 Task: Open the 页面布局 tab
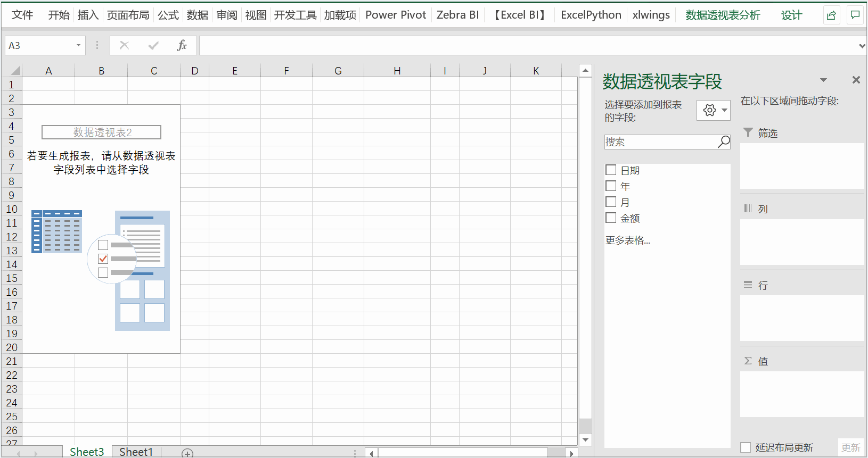(x=128, y=15)
